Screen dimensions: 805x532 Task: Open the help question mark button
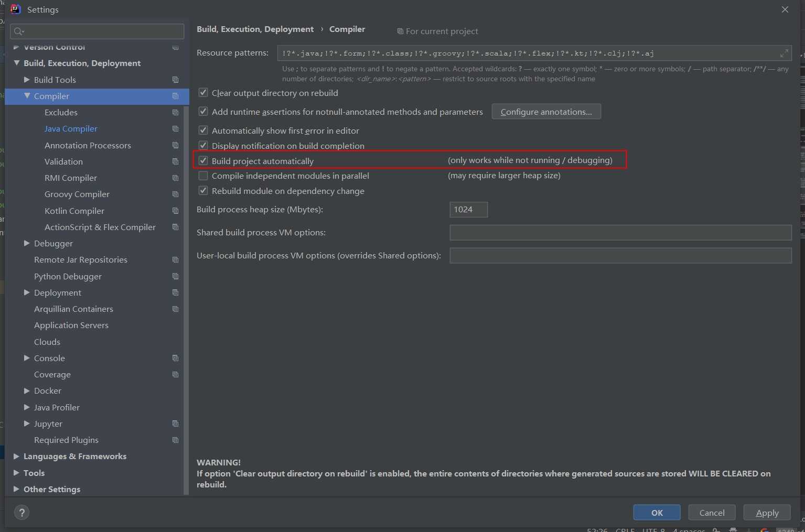tap(22, 513)
